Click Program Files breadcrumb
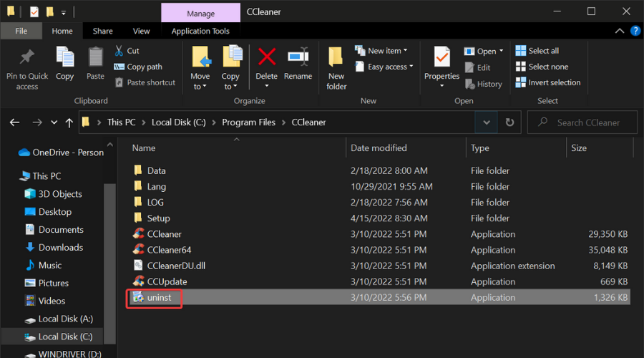 pyautogui.click(x=248, y=122)
